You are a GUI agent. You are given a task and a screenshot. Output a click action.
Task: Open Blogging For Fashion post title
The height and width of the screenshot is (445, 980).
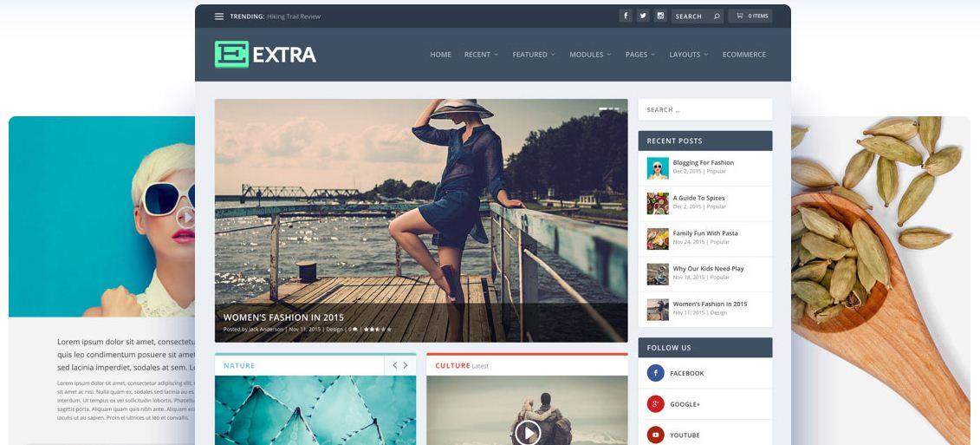(x=703, y=163)
